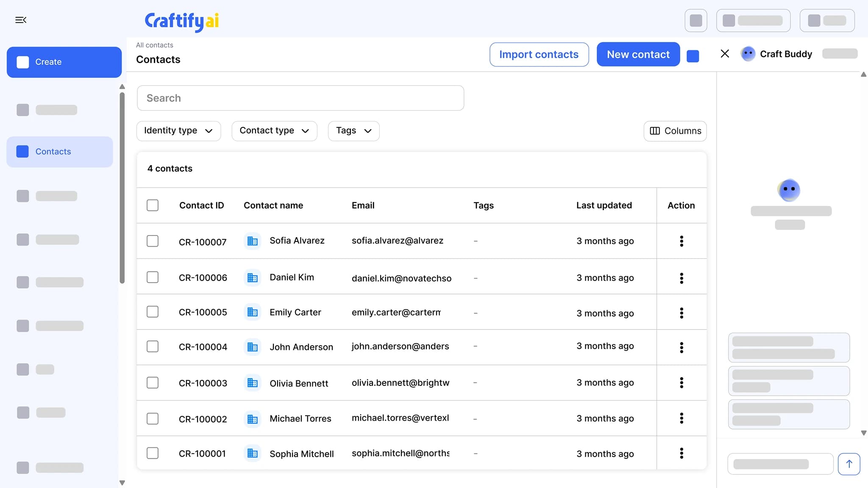Click the New contact button
Screen dimensions: 868x488
638,54
